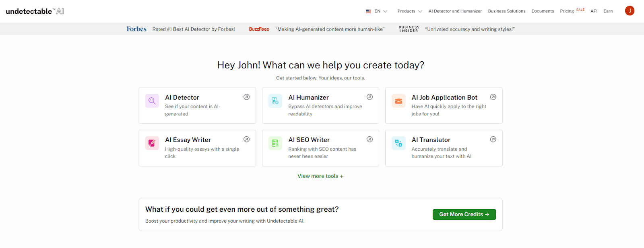Open AI Detector via its arrow icon
644x248 pixels.
click(247, 97)
